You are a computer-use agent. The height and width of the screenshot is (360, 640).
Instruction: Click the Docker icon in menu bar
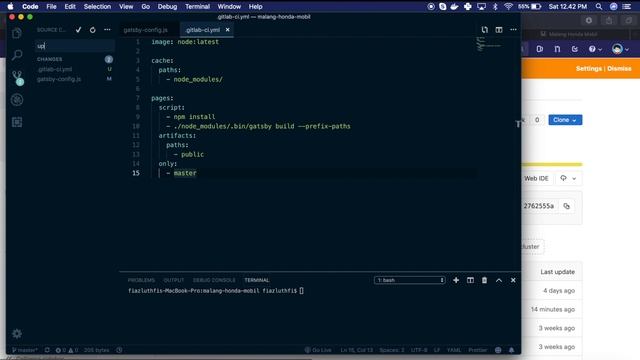pyautogui.click(x=454, y=7)
